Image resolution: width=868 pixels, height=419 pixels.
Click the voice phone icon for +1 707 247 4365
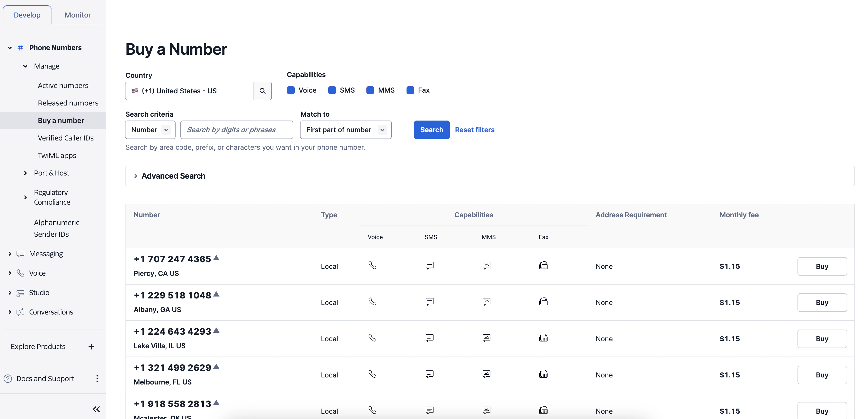click(x=372, y=265)
